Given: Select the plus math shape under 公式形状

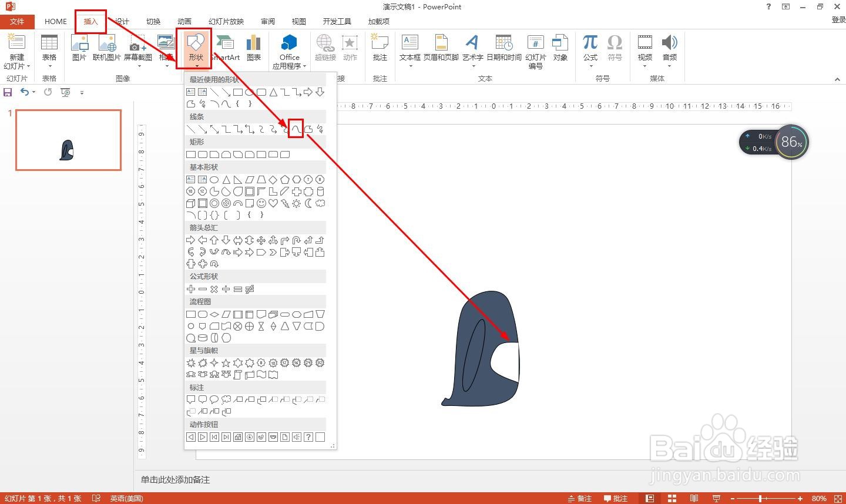Looking at the screenshot, I should coord(191,289).
